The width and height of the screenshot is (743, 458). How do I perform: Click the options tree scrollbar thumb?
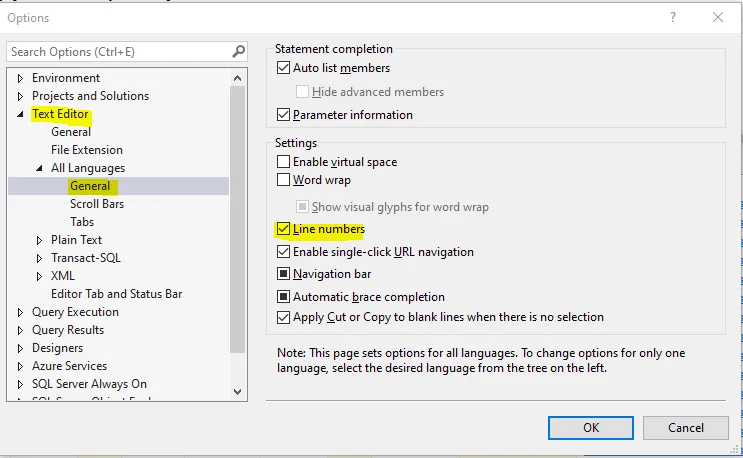click(237, 219)
